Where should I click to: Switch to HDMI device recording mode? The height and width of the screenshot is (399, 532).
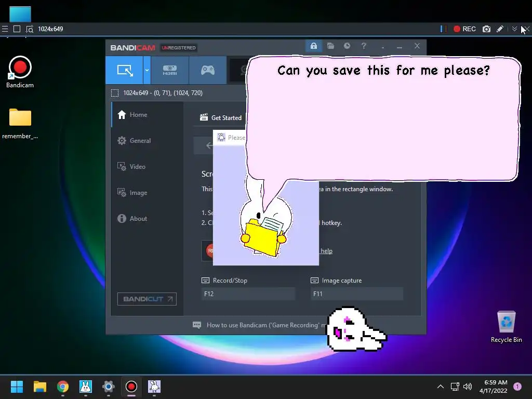(x=170, y=70)
